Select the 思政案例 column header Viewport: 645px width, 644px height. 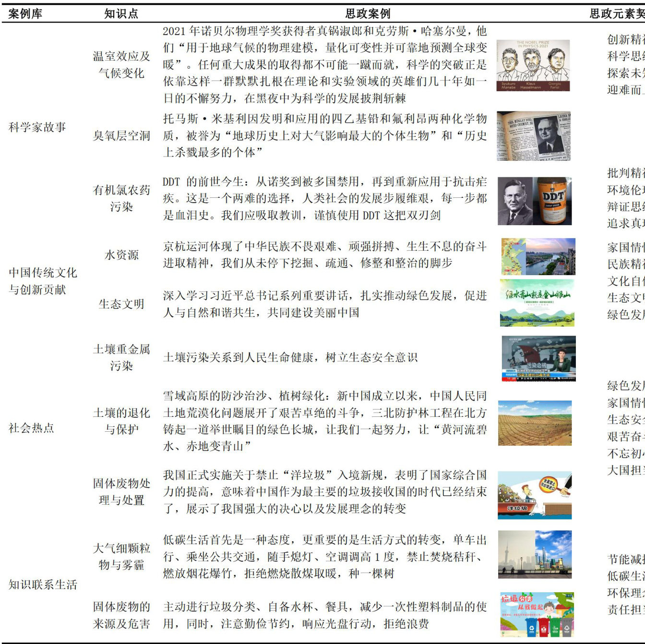pos(368,13)
